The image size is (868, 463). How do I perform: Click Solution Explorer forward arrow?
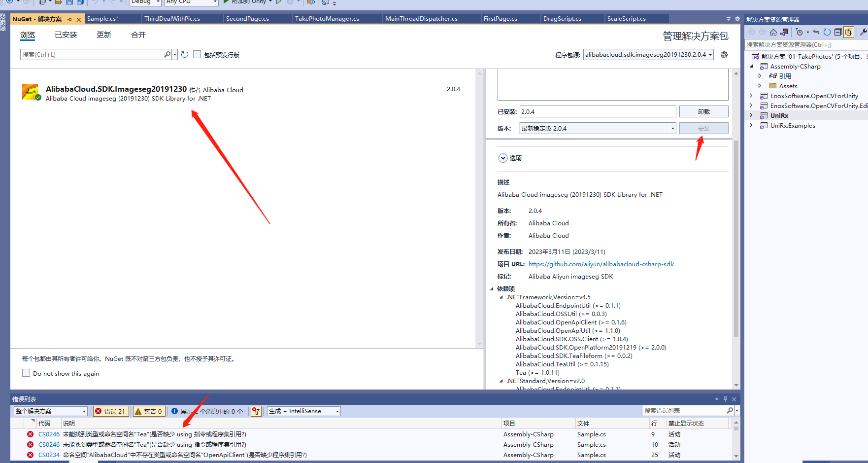coord(763,32)
